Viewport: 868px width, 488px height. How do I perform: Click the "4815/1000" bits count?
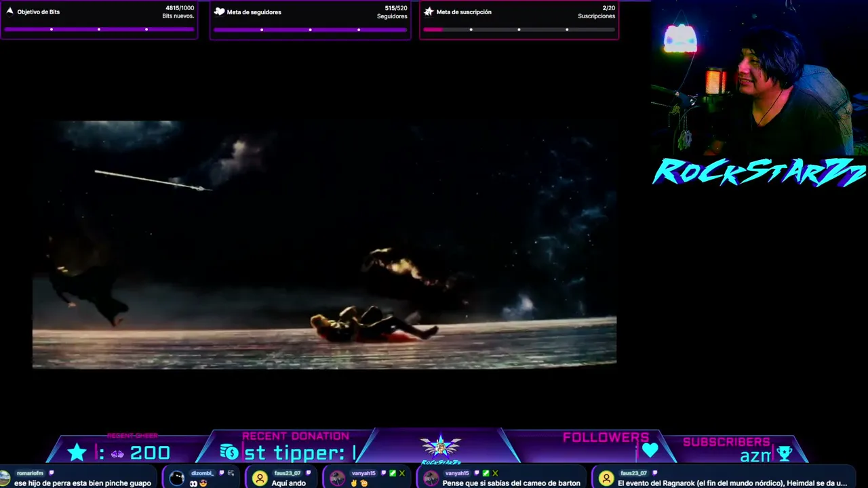click(x=180, y=8)
